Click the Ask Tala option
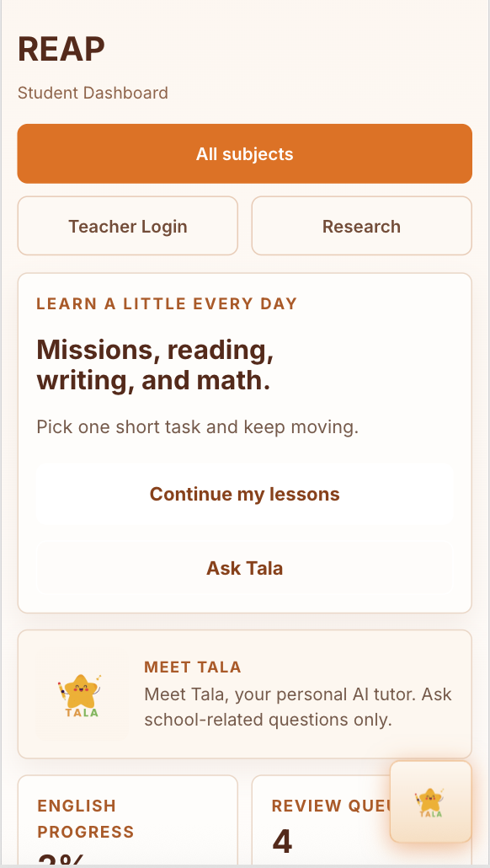The image size is (490, 868). (x=244, y=568)
